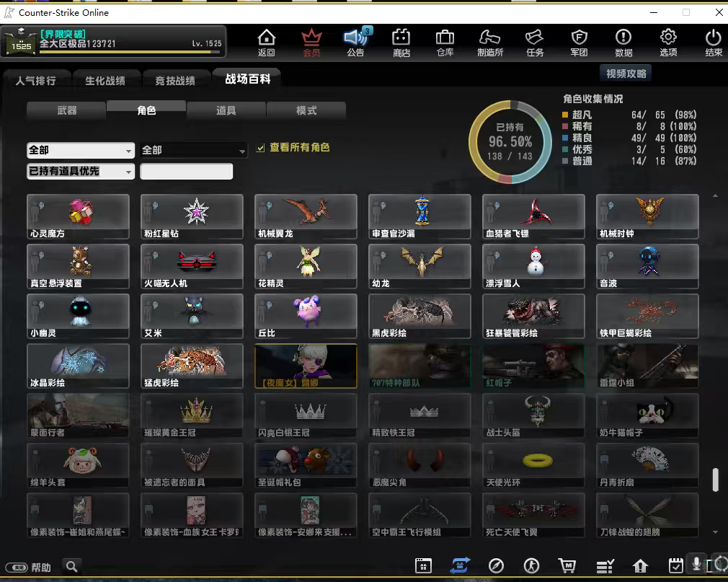
Task: Open the 选项 options gear icon
Action: click(668, 43)
